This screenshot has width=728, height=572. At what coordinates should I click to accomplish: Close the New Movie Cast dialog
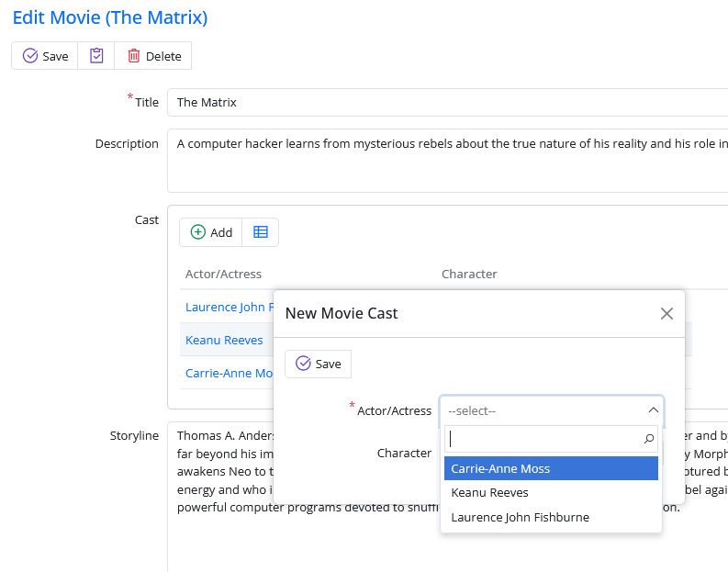(x=667, y=313)
